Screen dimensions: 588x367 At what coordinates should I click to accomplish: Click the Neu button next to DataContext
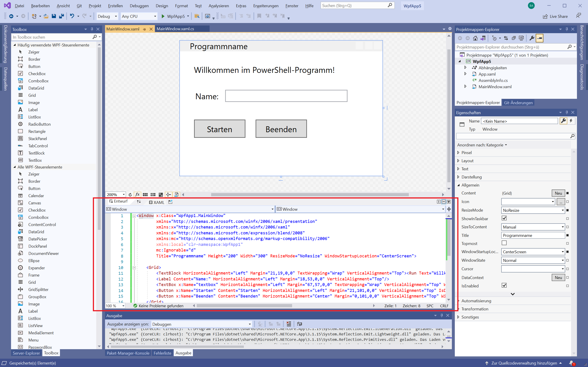click(558, 277)
